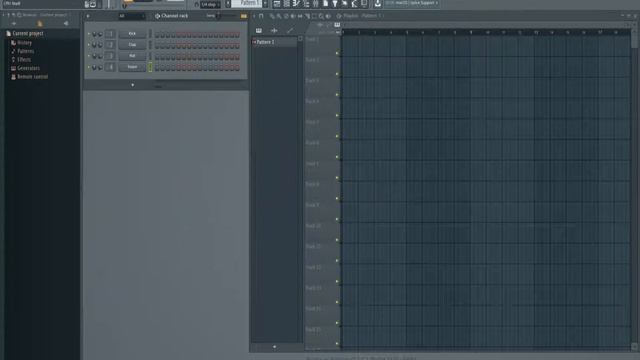Viewport: 640px width, 360px height.
Task: Click piano icon above the Playlist track headers
Action: click(337, 25)
